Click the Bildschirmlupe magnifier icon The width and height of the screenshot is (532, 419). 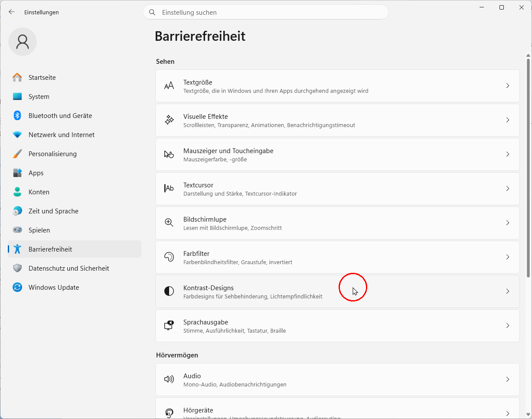point(169,223)
